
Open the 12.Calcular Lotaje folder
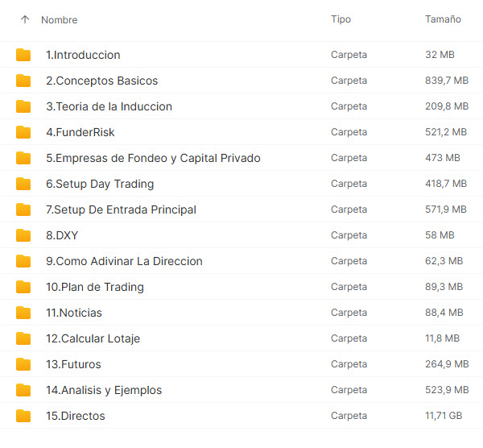[x=93, y=338]
